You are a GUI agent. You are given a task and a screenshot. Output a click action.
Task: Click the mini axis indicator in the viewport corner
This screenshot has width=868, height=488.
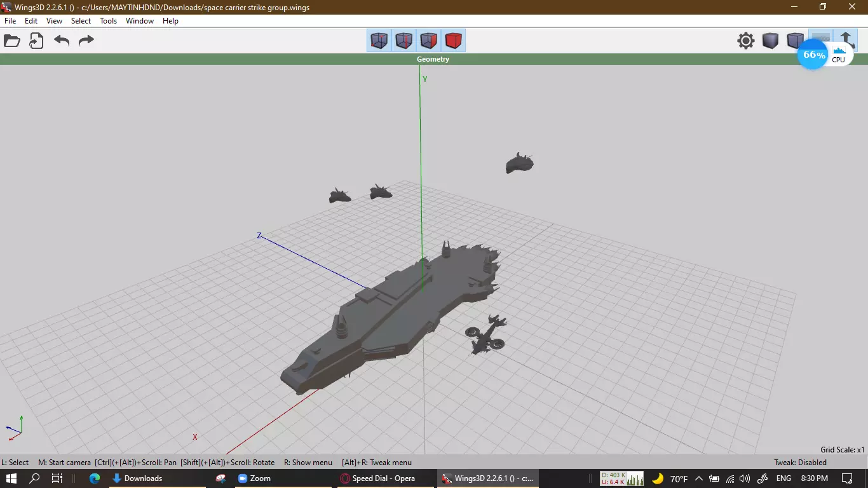coord(14,428)
